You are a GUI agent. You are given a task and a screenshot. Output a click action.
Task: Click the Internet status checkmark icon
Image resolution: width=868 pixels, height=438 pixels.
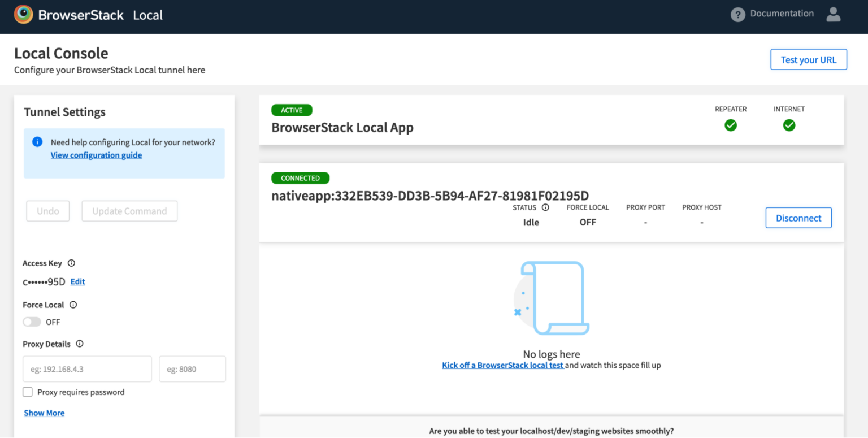click(x=789, y=125)
